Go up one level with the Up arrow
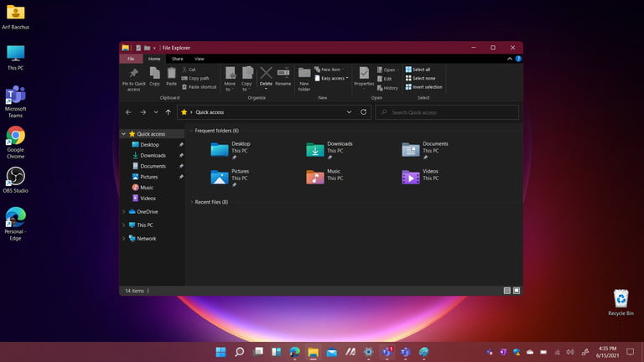The image size is (644, 362). pos(169,111)
